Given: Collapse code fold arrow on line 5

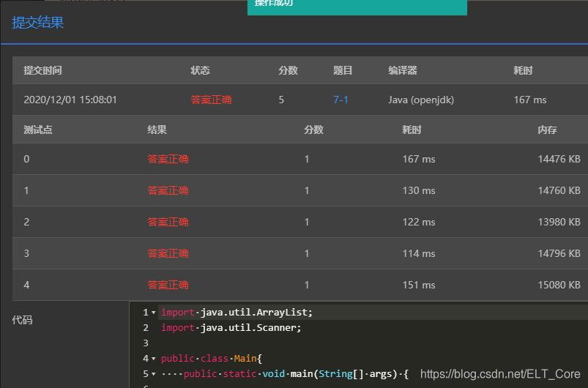Looking at the screenshot, I should (153, 374).
